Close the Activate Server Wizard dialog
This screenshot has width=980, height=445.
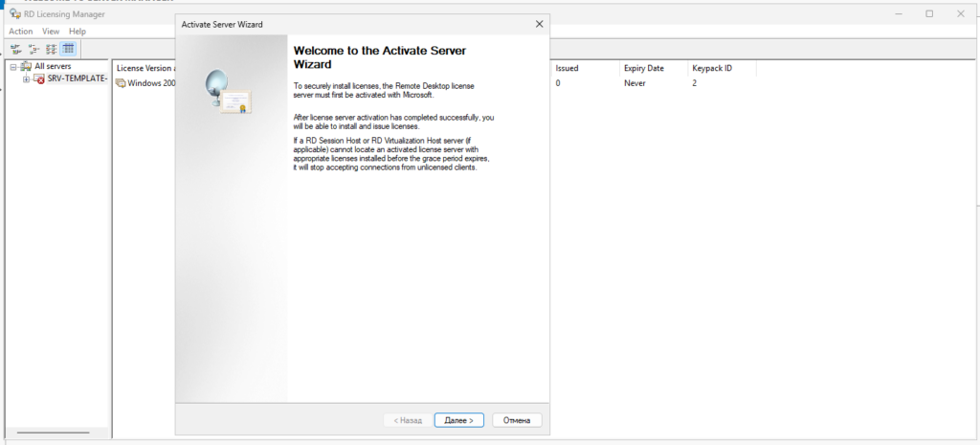(x=539, y=24)
